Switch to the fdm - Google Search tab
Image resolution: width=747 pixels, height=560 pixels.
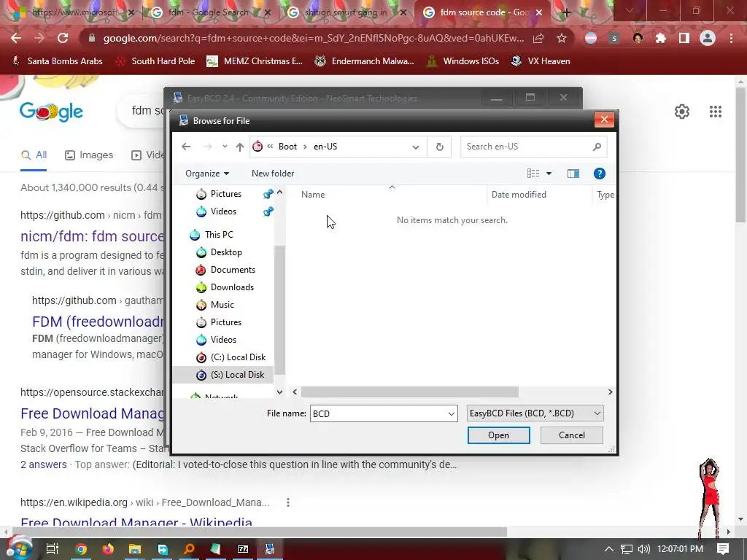pyautogui.click(x=208, y=12)
